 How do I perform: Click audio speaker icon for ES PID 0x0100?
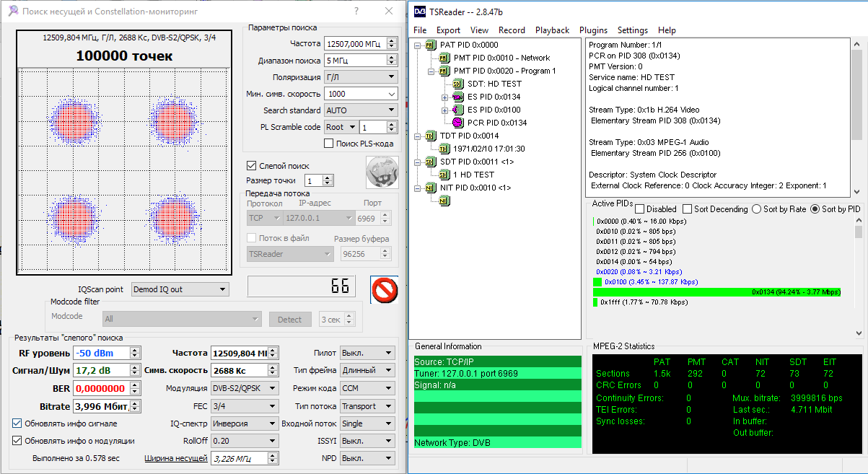point(458,110)
